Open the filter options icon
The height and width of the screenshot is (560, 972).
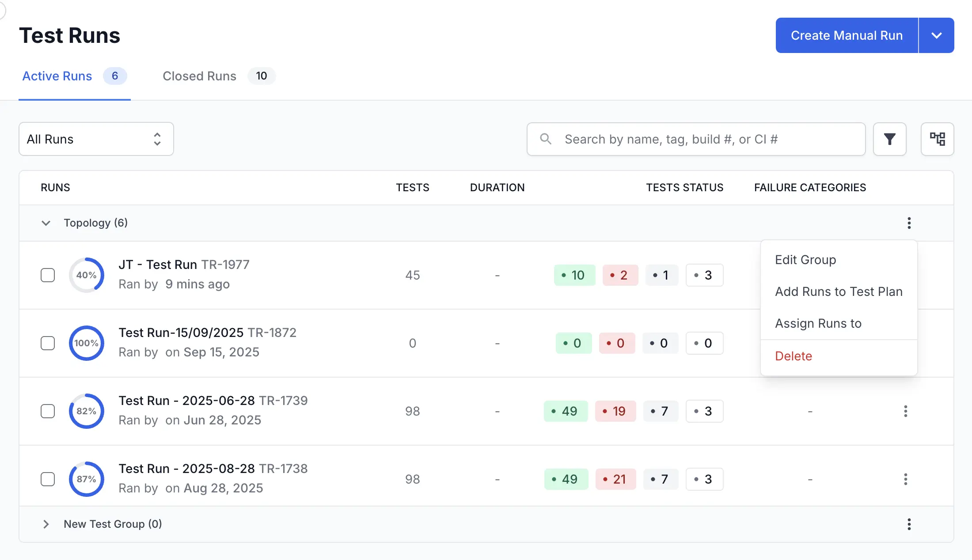click(x=889, y=139)
